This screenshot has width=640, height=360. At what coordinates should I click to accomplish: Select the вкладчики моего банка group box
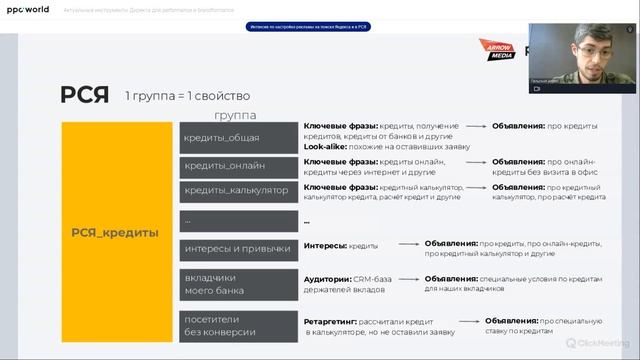coord(239,284)
